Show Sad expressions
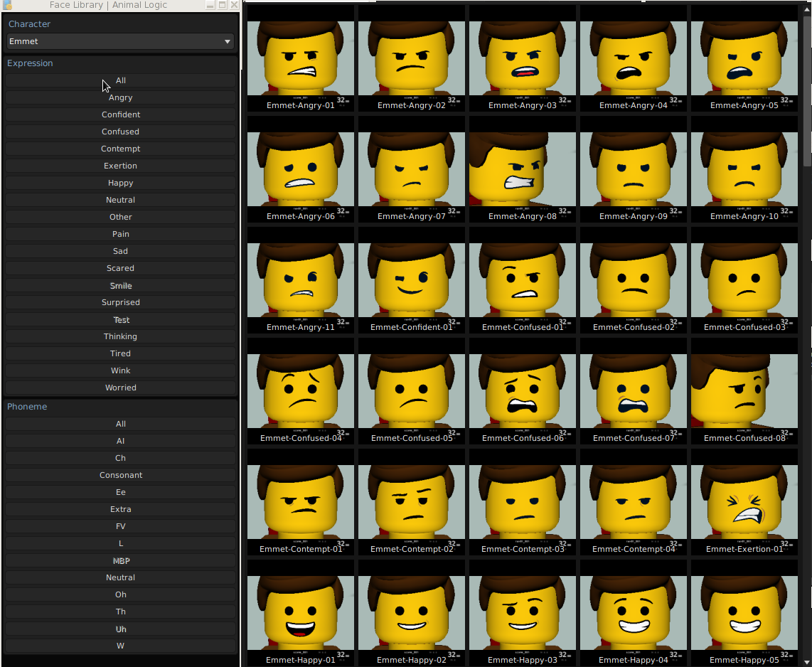Image resolution: width=812 pixels, height=667 pixels. tap(120, 251)
